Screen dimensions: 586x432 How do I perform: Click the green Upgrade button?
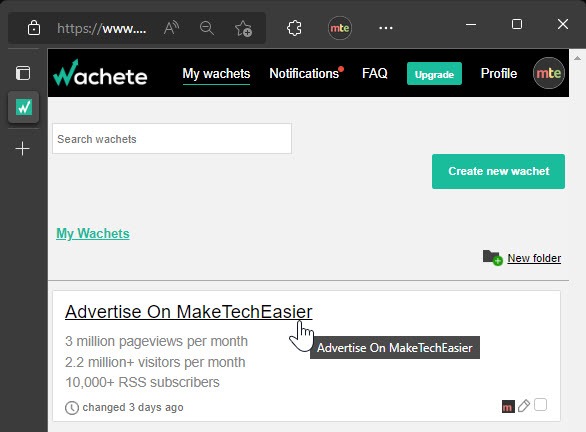(434, 74)
